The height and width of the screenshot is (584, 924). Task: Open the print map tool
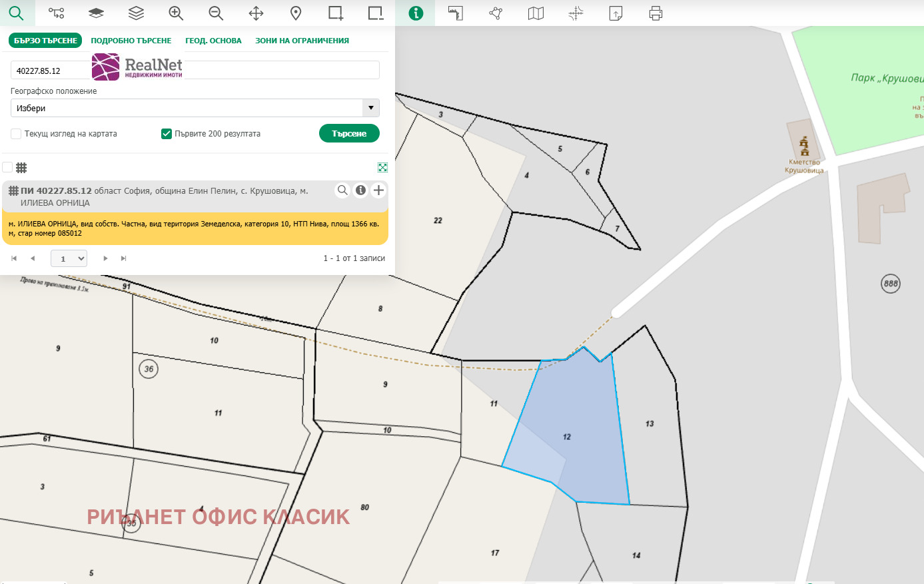[656, 13]
